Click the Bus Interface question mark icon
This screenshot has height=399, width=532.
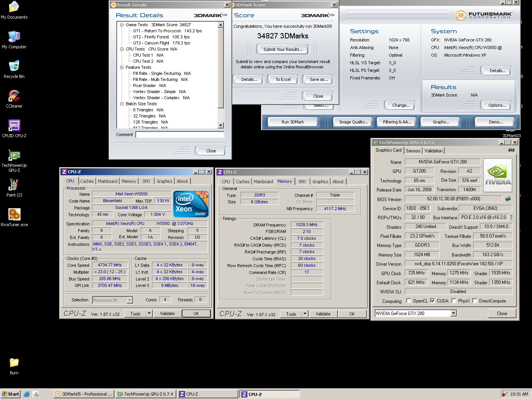pyautogui.click(x=511, y=217)
